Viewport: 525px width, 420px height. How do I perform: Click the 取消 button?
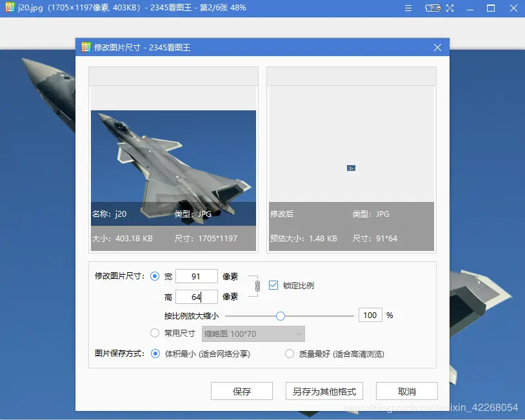click(x=407, y=391)
